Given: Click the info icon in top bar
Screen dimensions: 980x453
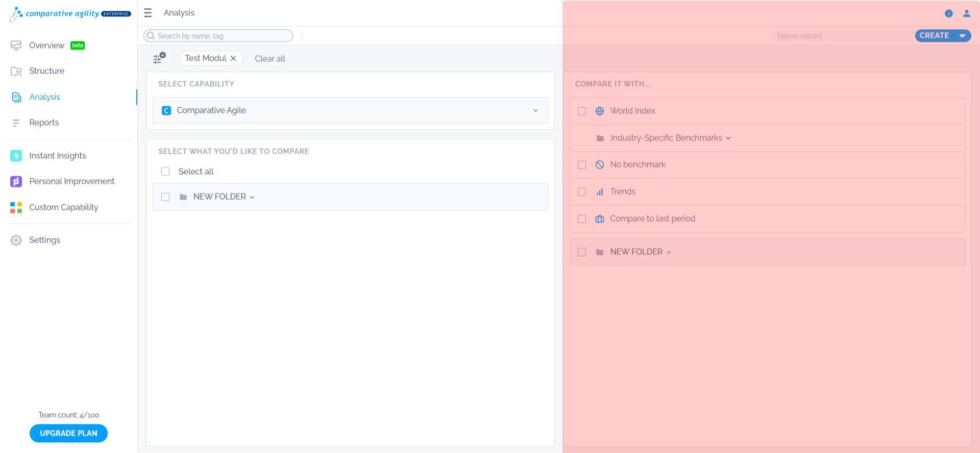Looking at the screenshot, I should click(949, 14).
